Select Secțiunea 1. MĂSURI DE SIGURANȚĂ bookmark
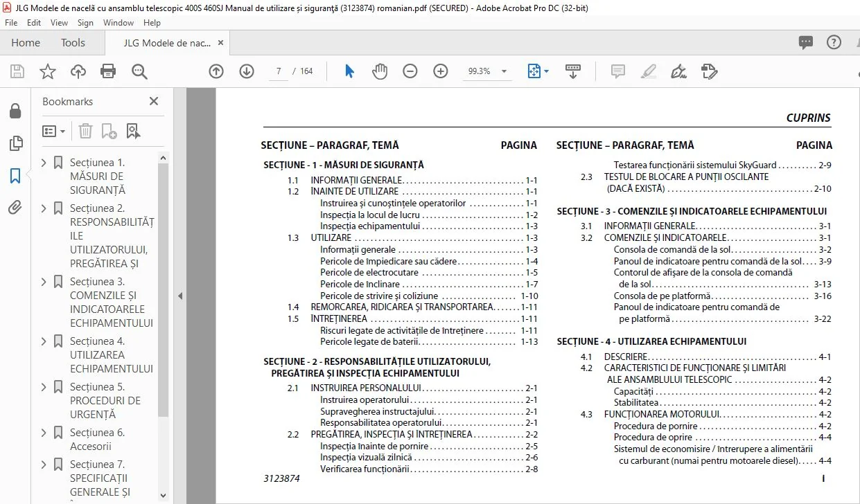860x504 pixels. pos(98,177)
